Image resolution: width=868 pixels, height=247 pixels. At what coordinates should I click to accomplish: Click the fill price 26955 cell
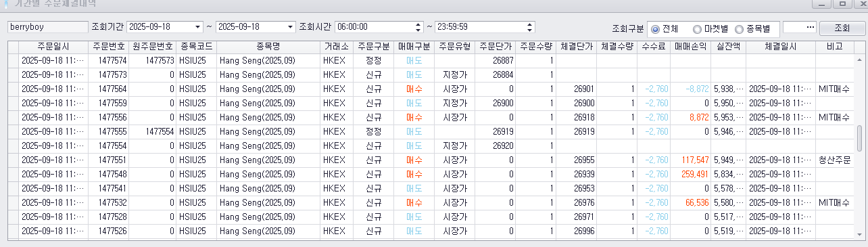point(577,160)
